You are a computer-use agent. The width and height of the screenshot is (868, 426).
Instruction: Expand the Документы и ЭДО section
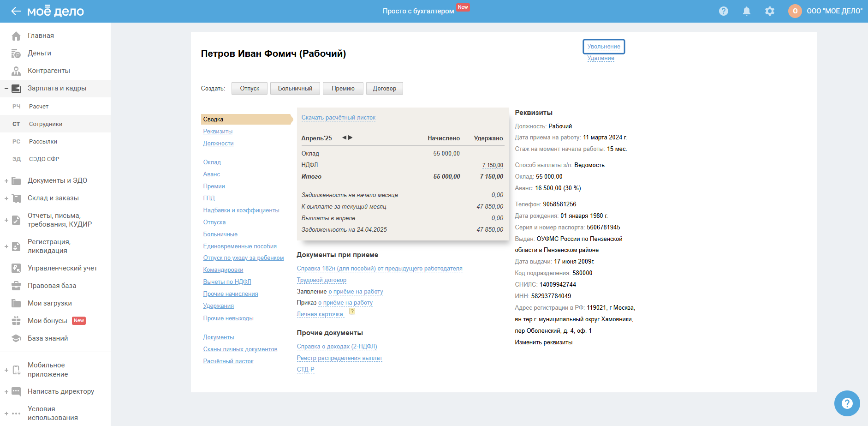[6, 181]
